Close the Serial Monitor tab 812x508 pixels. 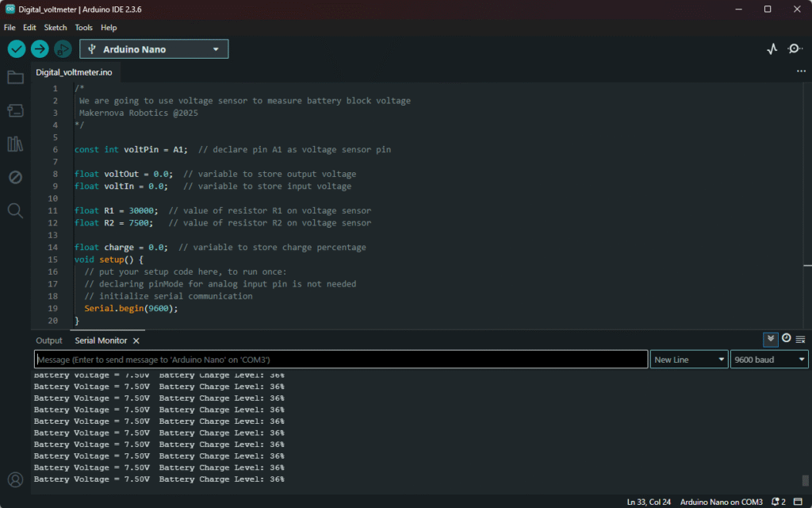pyautogui.click(x=136, y=341)
